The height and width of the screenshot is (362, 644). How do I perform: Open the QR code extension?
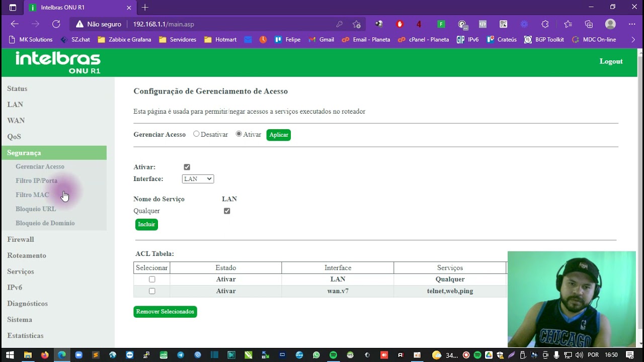(x=503, y=24)
